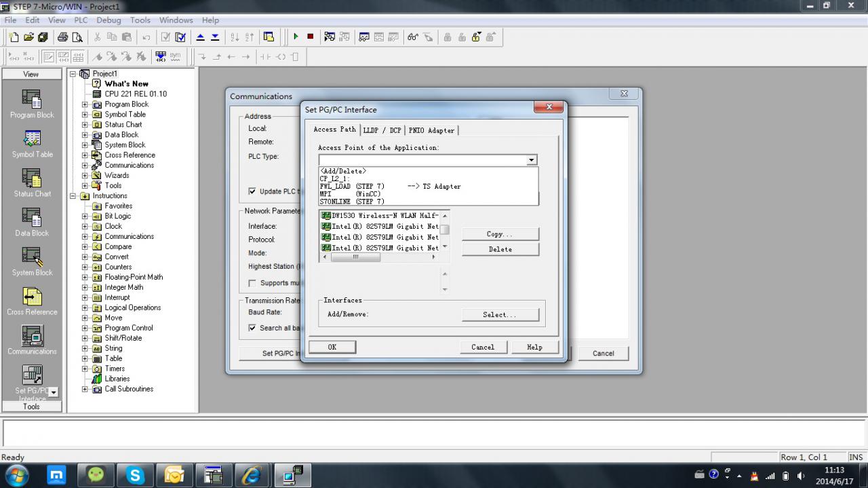Open the Access Point of the Application dropdown
This screenshot has height=488, width=868.
click(x=532, y=160)
